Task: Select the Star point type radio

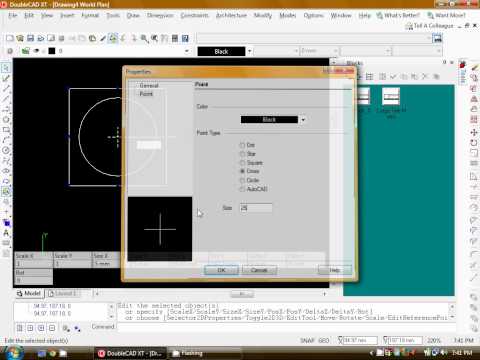Action: (242, 154)
